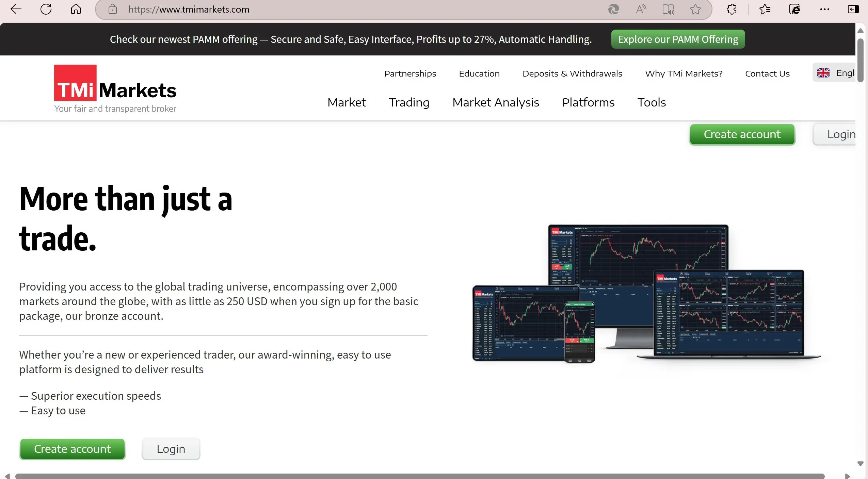The height and width of the screenshot is (479, 868).
Task: Click the horizontal scrollbar right arrow
Action: pyautogui.click(x=847, y=476)
